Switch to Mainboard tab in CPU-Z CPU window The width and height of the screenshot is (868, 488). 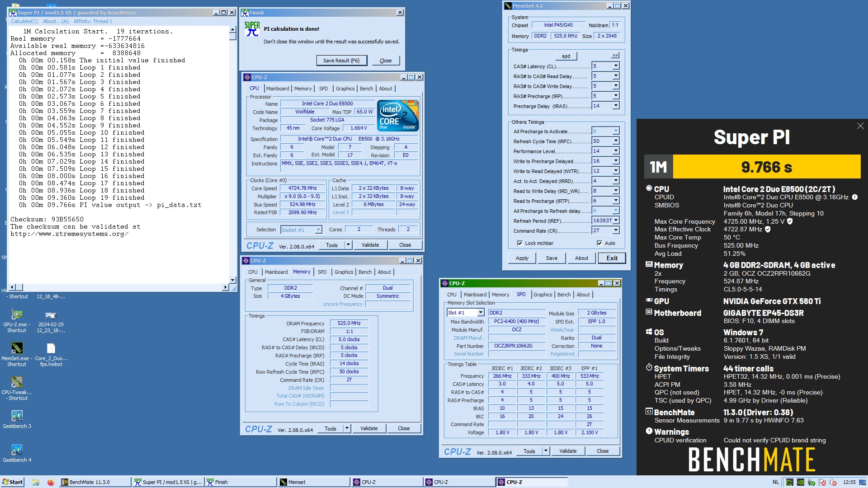[278, 89]
